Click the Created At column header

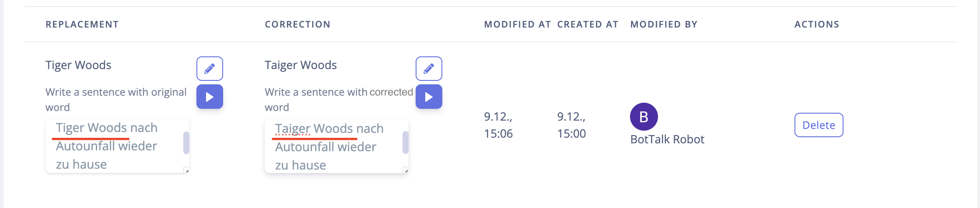588,24
